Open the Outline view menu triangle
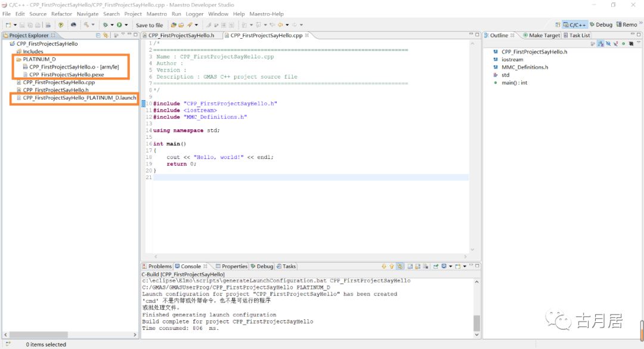This screenshot has width=644, height=349. pyautogui.click(x=639, y=42)
